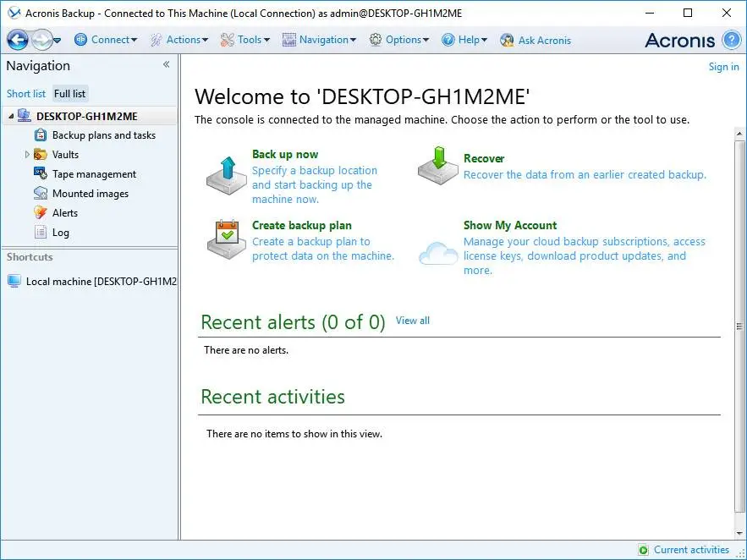Click View all next to Recent alerts
The height and width of the screenshot is (560, 747).
click(x=413, y=321)
